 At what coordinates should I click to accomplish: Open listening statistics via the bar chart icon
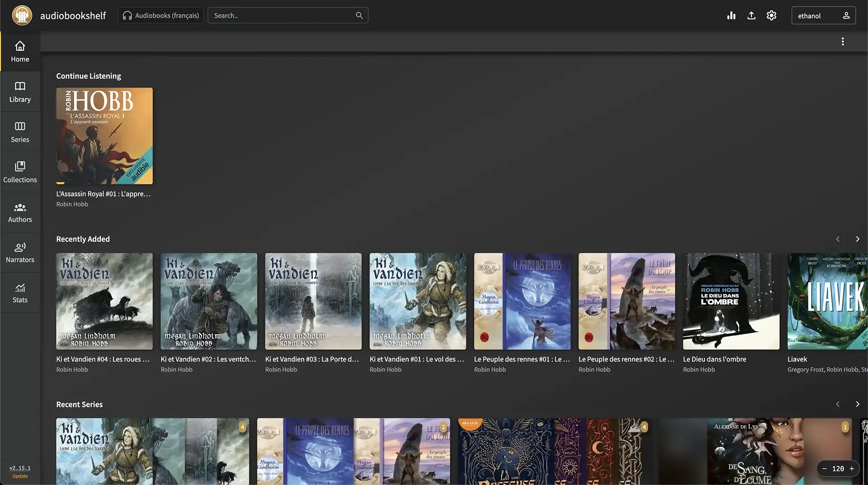tap(731, 15)
